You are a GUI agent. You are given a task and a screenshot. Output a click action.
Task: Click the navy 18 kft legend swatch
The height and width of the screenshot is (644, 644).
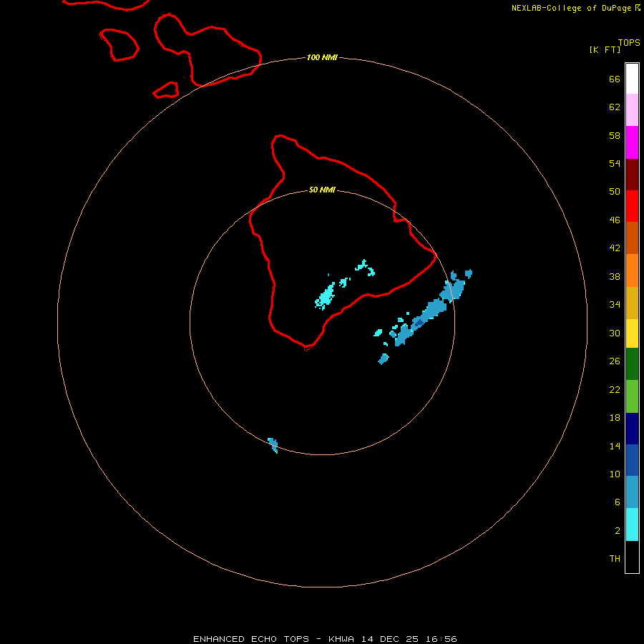click(632, 429)
